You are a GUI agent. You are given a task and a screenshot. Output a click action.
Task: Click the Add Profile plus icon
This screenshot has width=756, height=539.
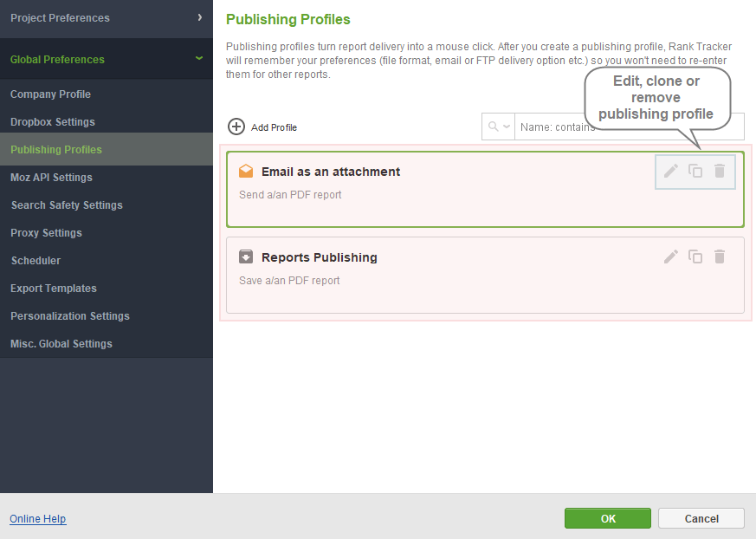236,127
